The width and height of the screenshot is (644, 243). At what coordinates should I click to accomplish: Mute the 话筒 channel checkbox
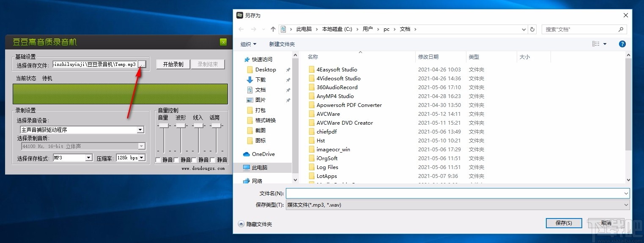(212, 160)
